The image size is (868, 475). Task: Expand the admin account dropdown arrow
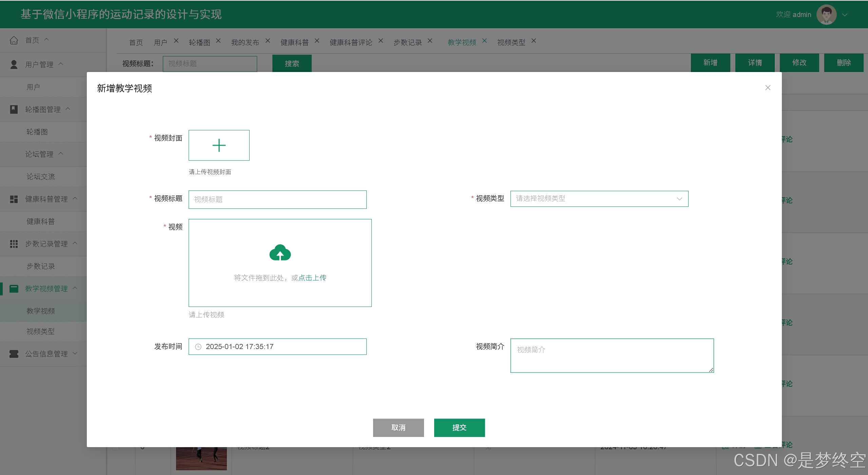845,15
